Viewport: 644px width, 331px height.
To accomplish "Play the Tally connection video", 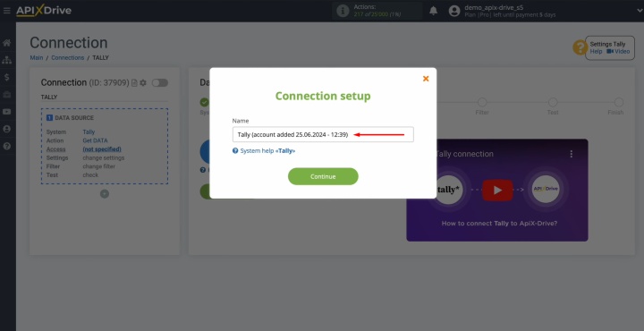I will pos(497,191).
